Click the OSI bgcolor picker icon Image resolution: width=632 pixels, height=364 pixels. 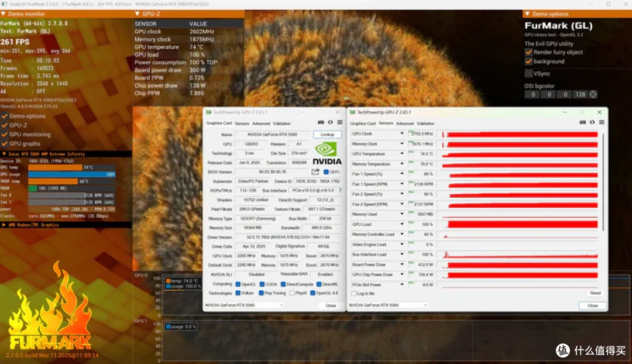593,94
